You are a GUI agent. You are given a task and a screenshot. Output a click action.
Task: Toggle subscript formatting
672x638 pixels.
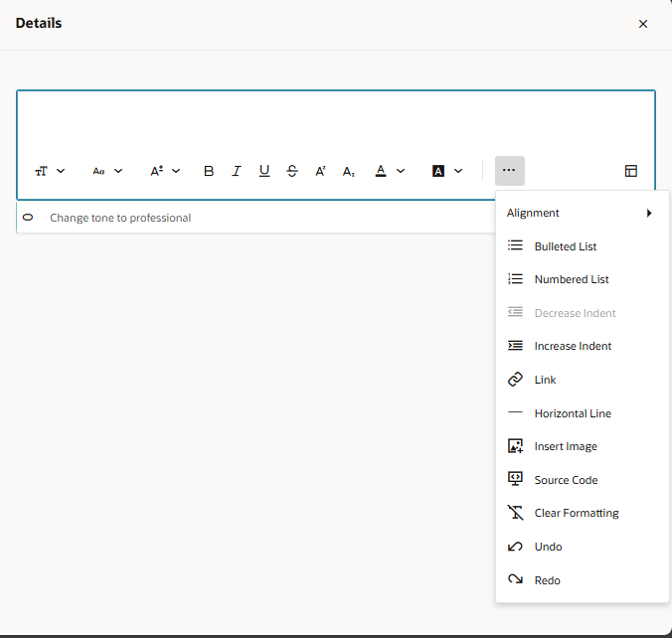click(349, 171)
